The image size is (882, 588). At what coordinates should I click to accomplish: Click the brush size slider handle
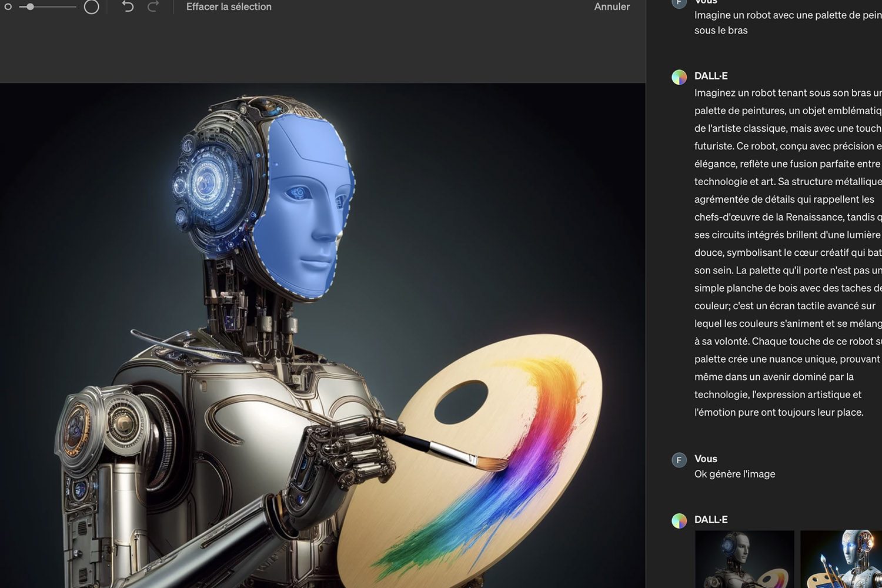pyautogui.click(x=30, y=7)
